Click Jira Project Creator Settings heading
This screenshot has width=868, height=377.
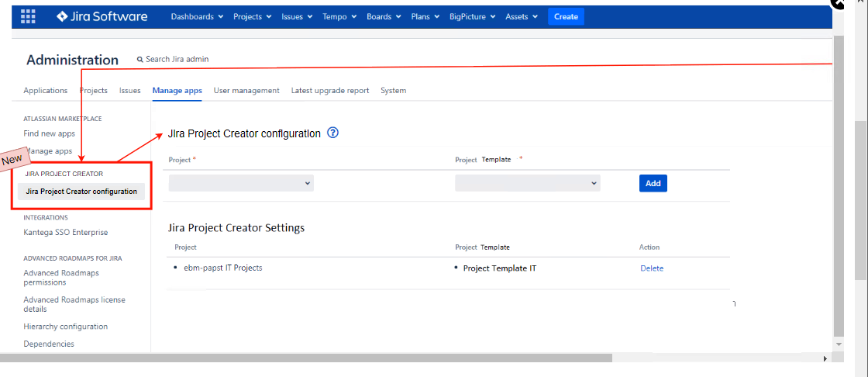236,228
